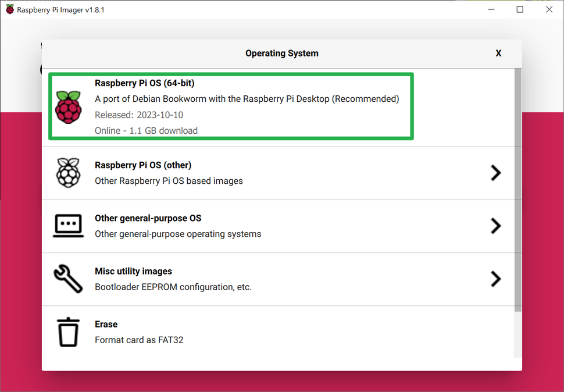Click the wrench icon for Misc utility images
Image resolution: width=564 pixels, height=392 pixels.
coord(69,279)
